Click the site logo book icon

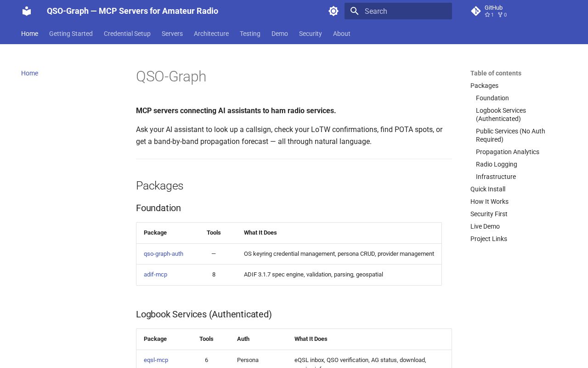tap(27, 11)
